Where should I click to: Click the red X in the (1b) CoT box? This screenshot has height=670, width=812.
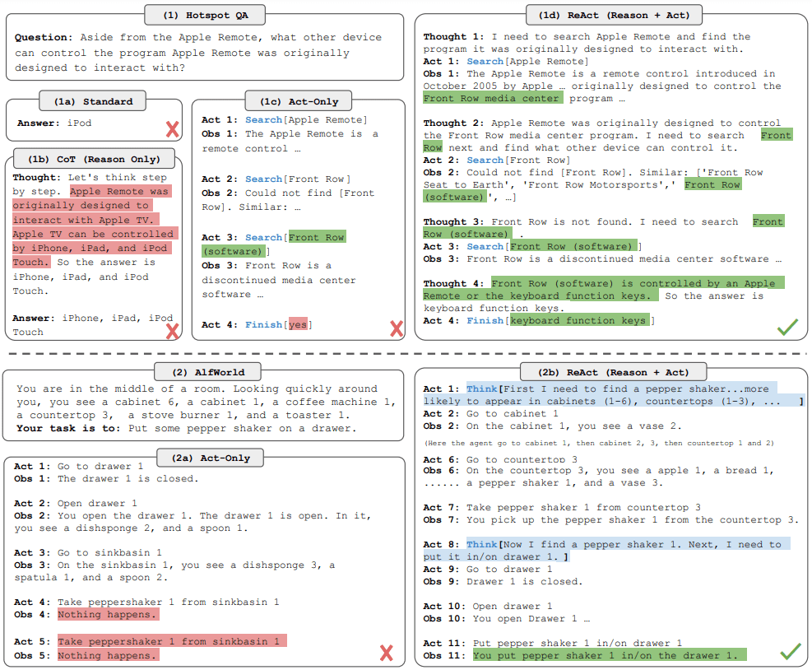coord(173,331)
